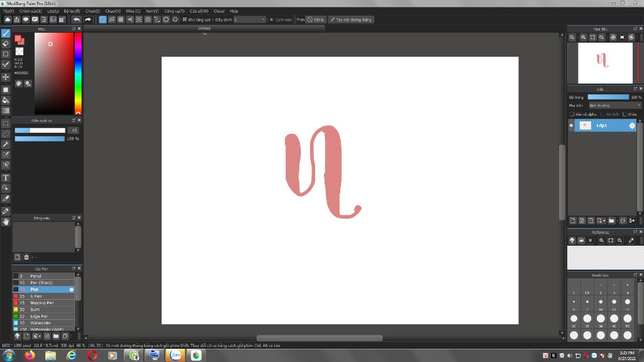
Task: Click the navigator canvas thumbnail
Action: click(605, 63)
